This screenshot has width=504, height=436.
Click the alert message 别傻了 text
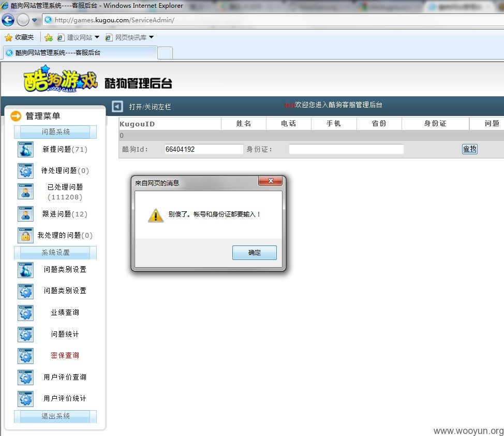coord(214,214)
